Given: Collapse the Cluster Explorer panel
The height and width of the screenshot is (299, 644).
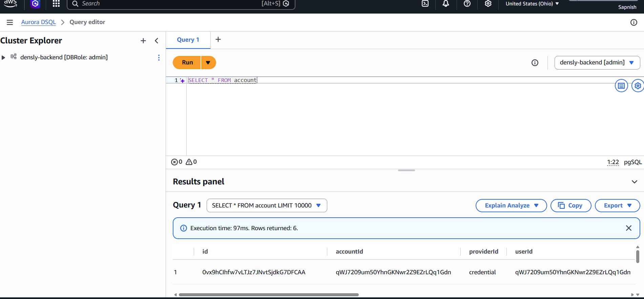Looking at the screenshot, I should [x=157, y=41].
